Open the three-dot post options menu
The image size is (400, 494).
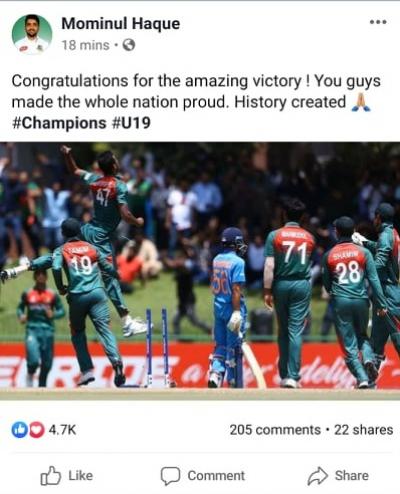coord(378,22)
